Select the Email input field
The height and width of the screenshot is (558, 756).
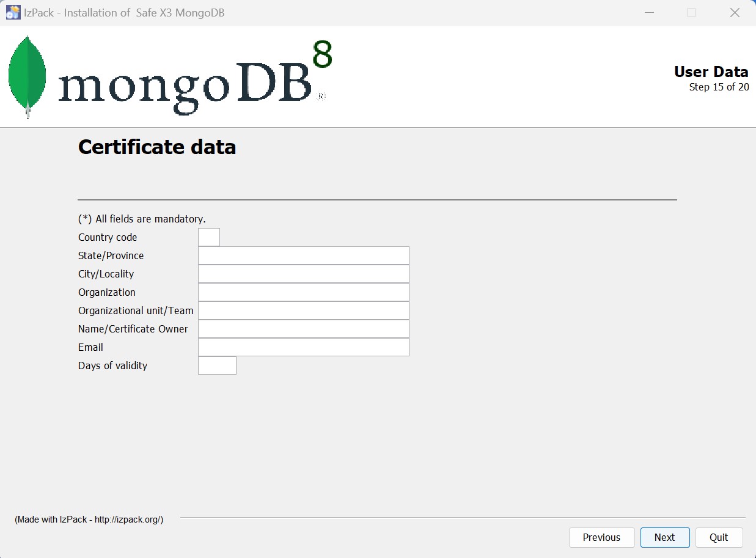303,347
